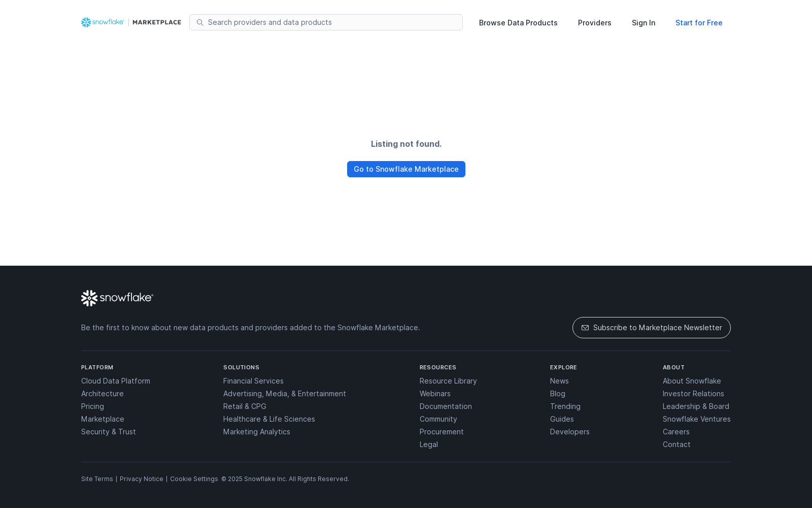Open Careers link

pyautogui.click(x=676, y=432)
